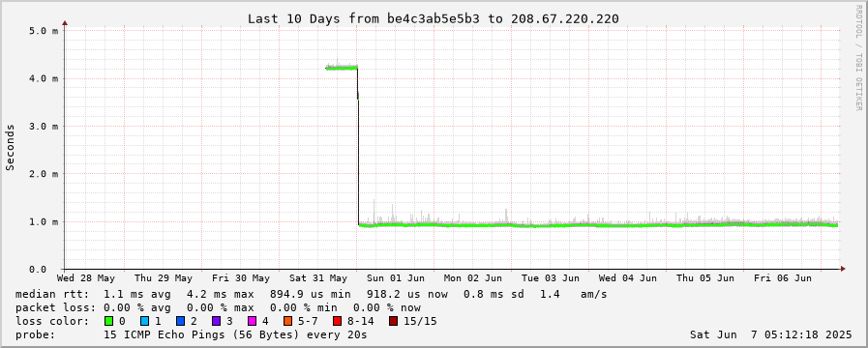Image resolution: width=868 pixels, height=348 pixels.
Task: Click the Fri 06 Jun axis label
Action: click(x=783, y=277)
